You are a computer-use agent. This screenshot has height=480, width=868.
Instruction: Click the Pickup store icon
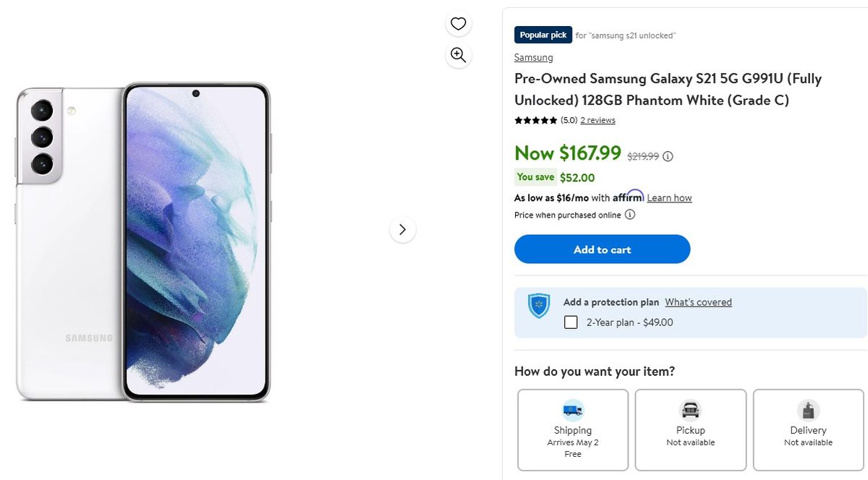[x=690, y=410]
